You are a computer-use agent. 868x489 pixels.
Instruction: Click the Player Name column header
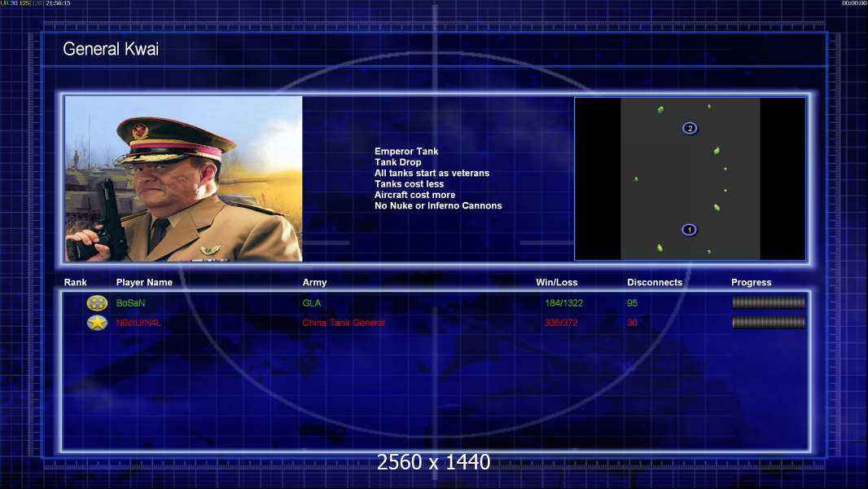coord(144,283)
